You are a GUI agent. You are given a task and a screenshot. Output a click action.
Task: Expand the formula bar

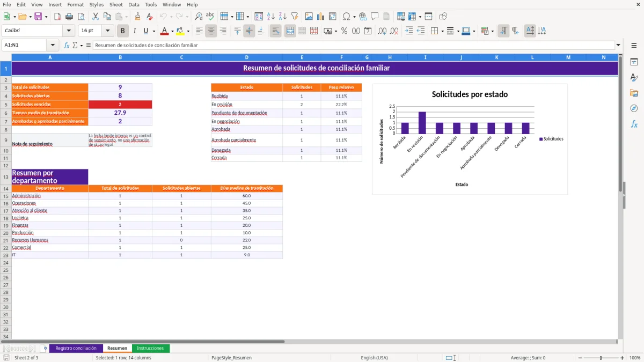point(618,46)
